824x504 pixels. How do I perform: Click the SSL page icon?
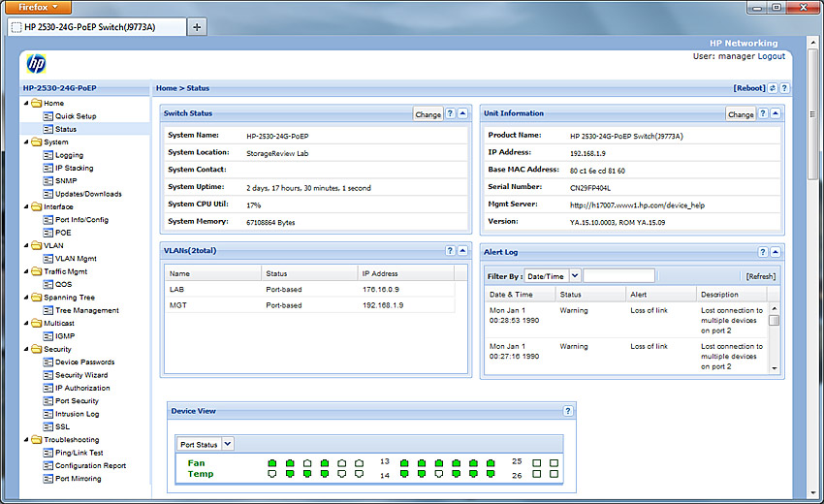tap(48, 426)
